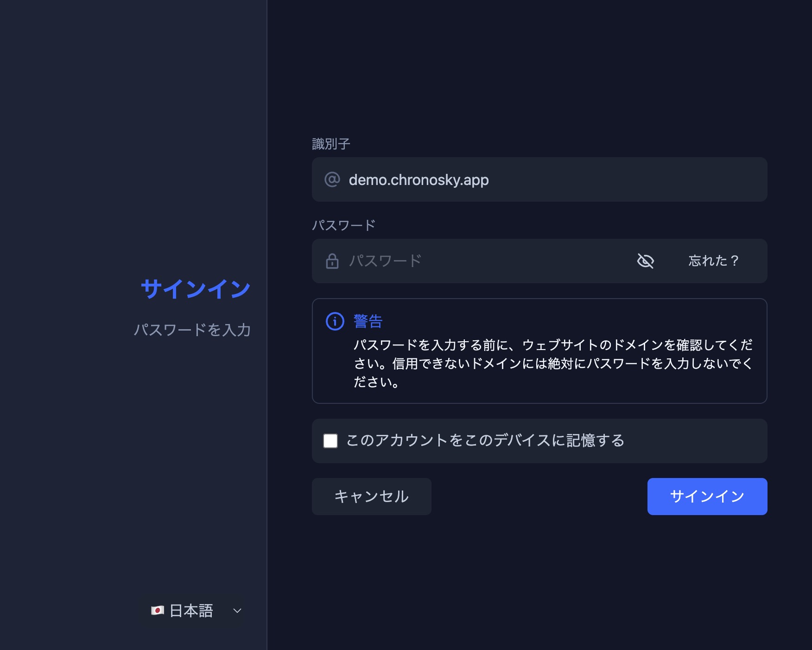Click the domain warning message text
This screenshot has height=650, width=812.
click(552, 363)
